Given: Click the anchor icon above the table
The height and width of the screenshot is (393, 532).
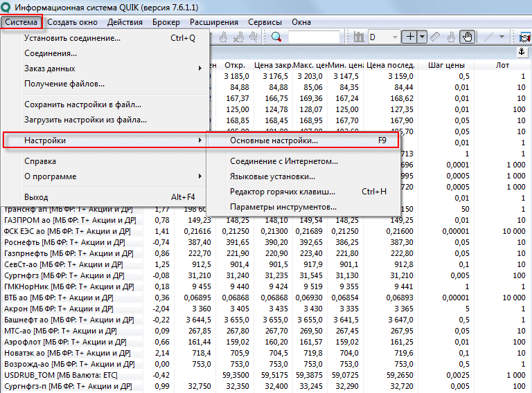Looking at the screenshot, I should point(522,52).
